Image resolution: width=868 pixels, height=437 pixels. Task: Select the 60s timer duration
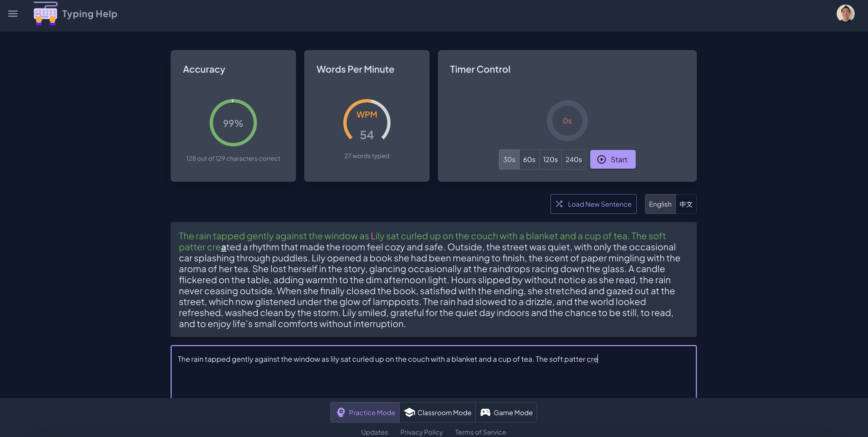[x=529, y=159]
